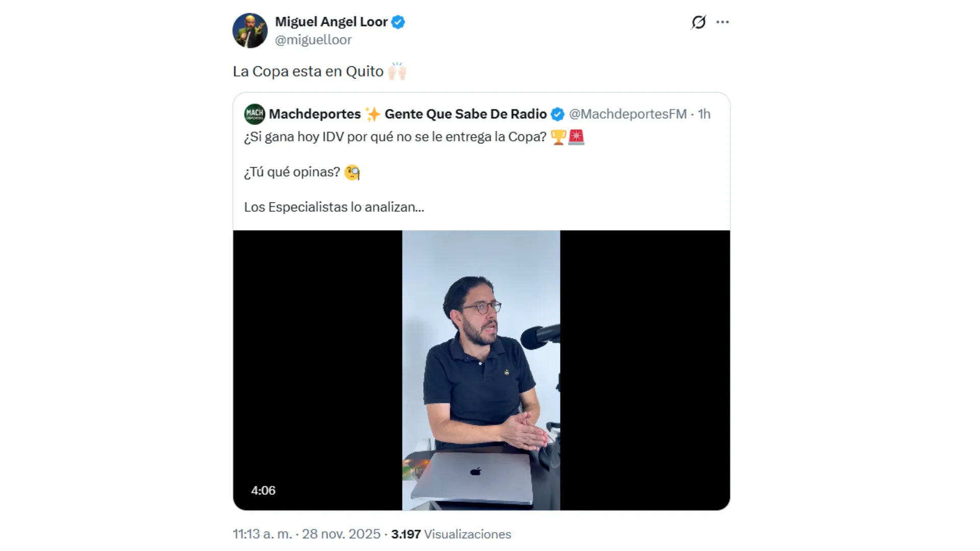Click the 1h timestamp on quoted post

[704, 114]
